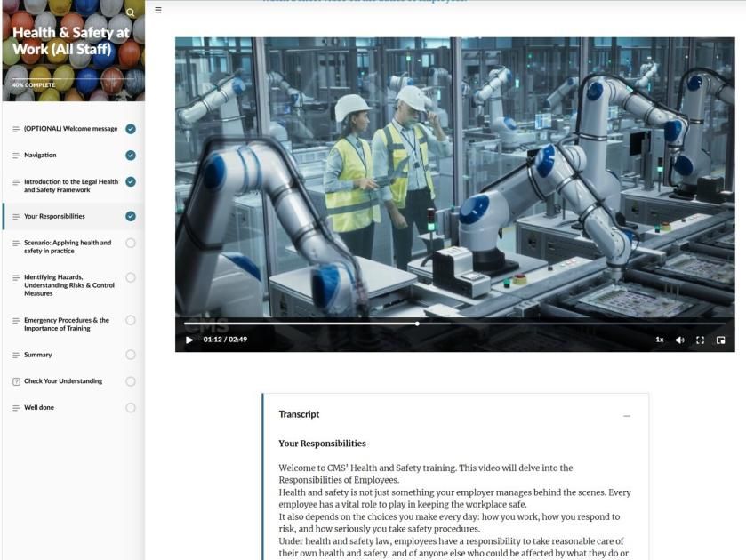The height and width of the screenshot is (560, 746).
Task: Click empty circle for Scenario lesson
Action: 131,244
